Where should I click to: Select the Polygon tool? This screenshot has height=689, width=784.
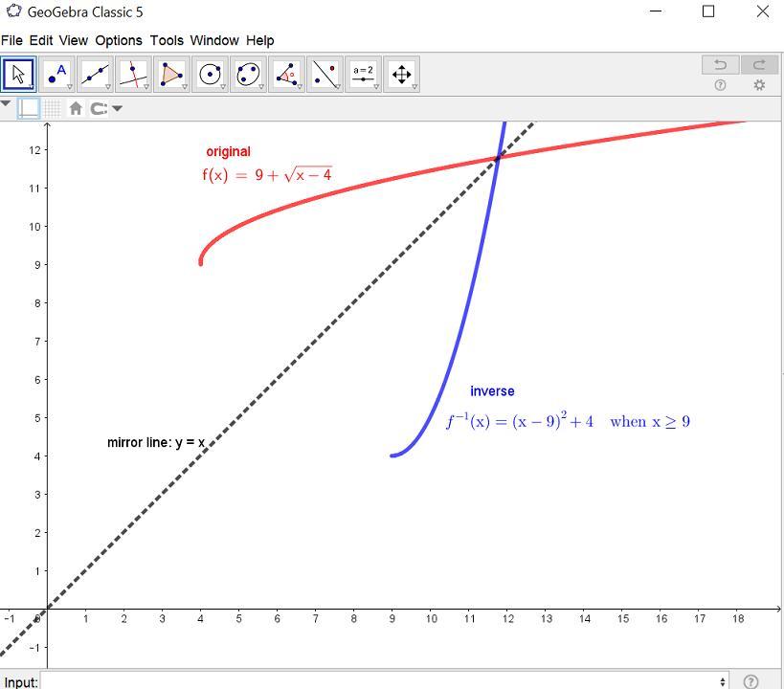[171, 75]
